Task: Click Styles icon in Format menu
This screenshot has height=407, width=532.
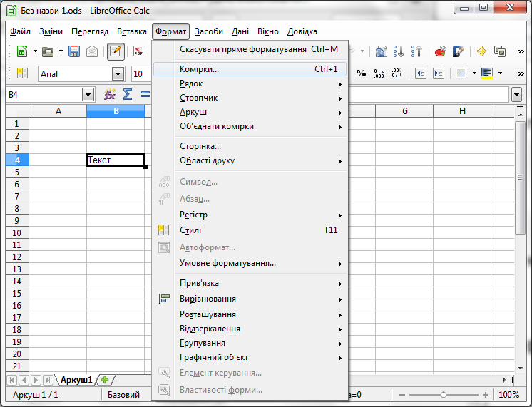Action: 163,230
